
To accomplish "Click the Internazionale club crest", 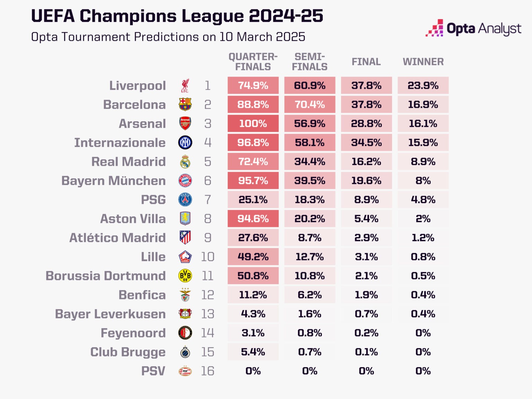I will (185, 142).
